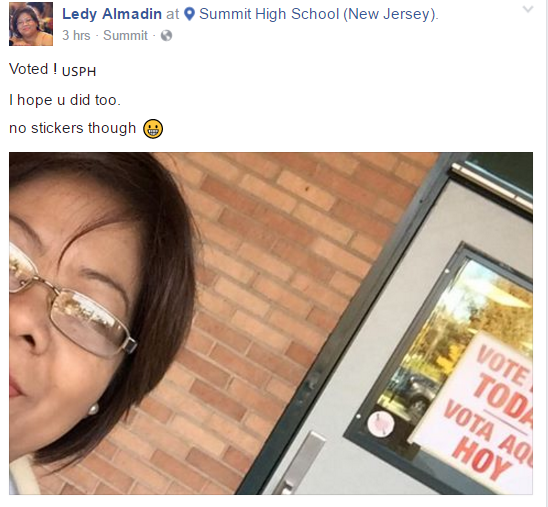Screen dimensions: 548x507
Task: Open the Summit city link
Action: pos(125,35)
